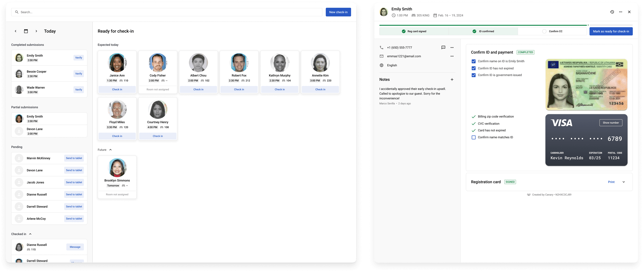644x272 pixels.
Task: Click the calendar date picker icon
Action: point(26,31)
